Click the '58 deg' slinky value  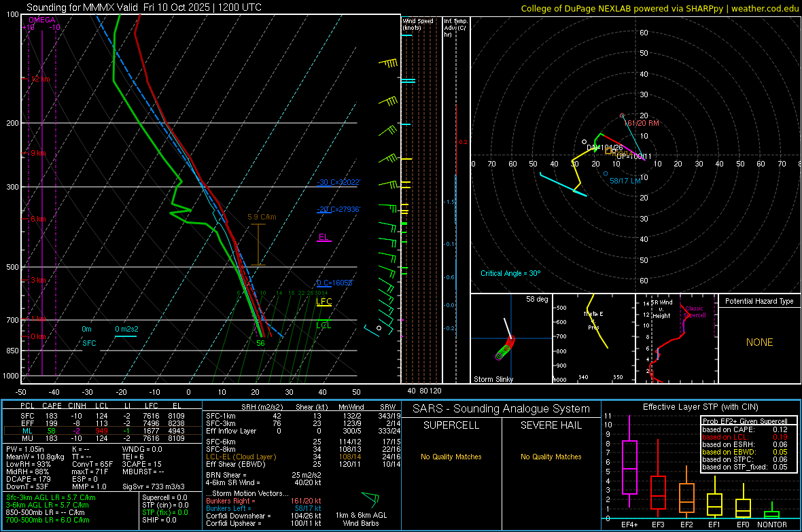(537, 299)
